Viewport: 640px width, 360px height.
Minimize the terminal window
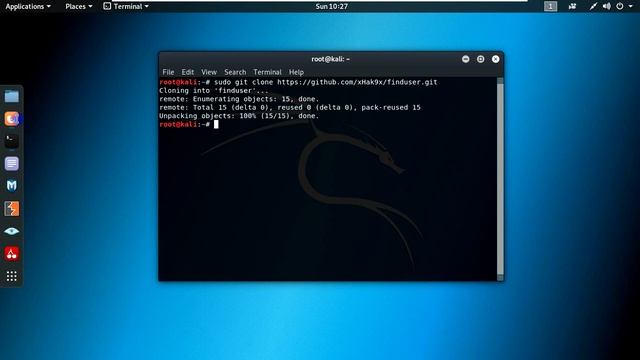tap(465, 59)
